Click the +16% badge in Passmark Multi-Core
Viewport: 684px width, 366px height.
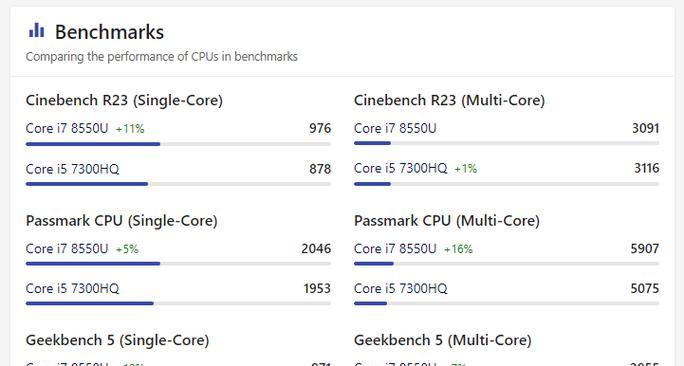pyautogui.click(x=458, y=249)
